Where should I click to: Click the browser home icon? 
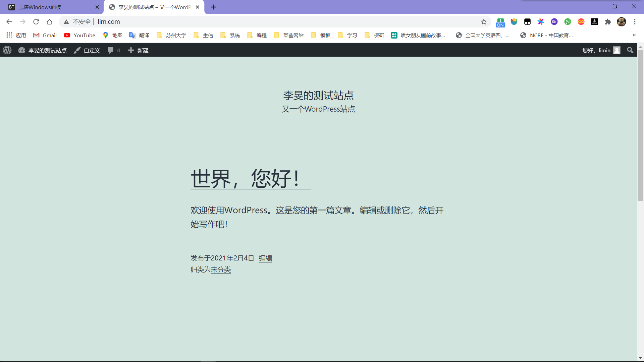point(50,22)
